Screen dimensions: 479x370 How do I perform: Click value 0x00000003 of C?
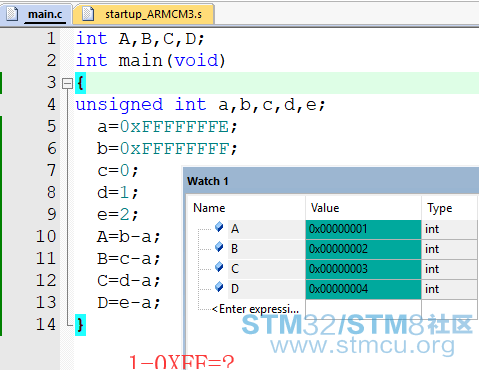point(363,269)
